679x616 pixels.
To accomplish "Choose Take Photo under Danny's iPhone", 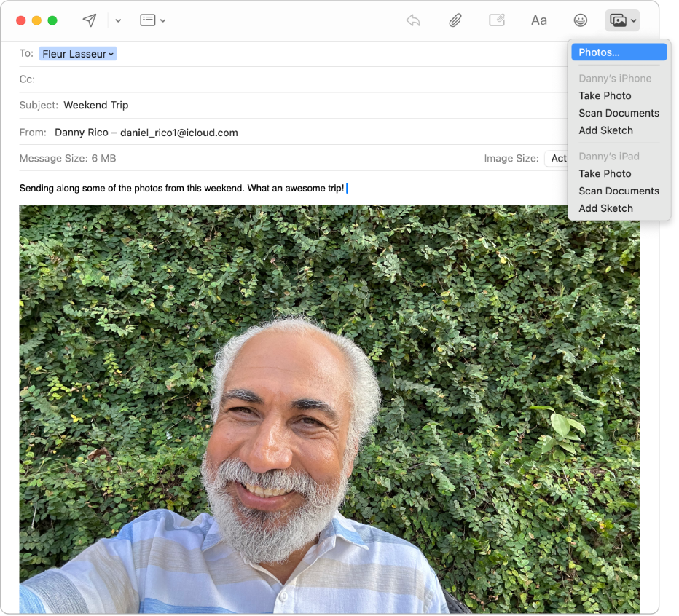I will point(605,95).
